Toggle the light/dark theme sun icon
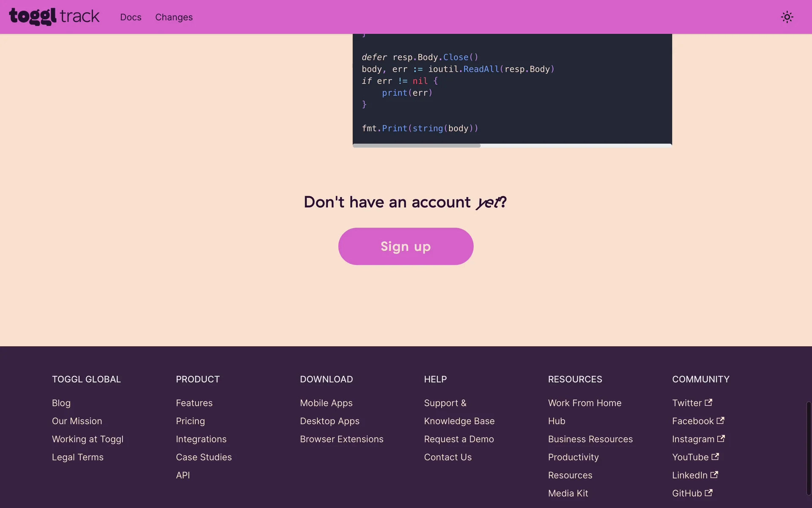The height and width of the screenshot is (508, 812). [x=787, y=17]
